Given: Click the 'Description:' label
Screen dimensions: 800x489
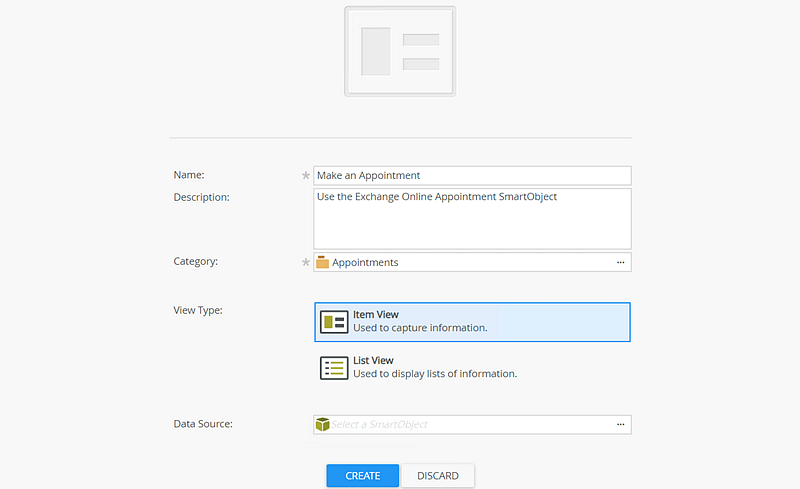Looking at the screenshot, I should [202, 197].
